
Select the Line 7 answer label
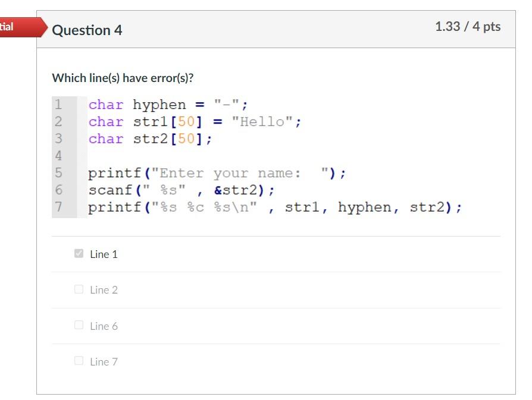(104, 361)
